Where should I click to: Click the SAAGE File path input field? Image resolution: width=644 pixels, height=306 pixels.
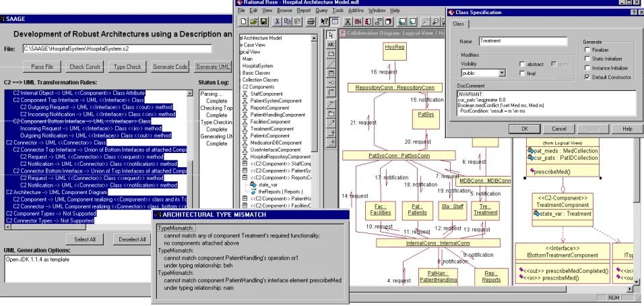(x=117, y=49)
